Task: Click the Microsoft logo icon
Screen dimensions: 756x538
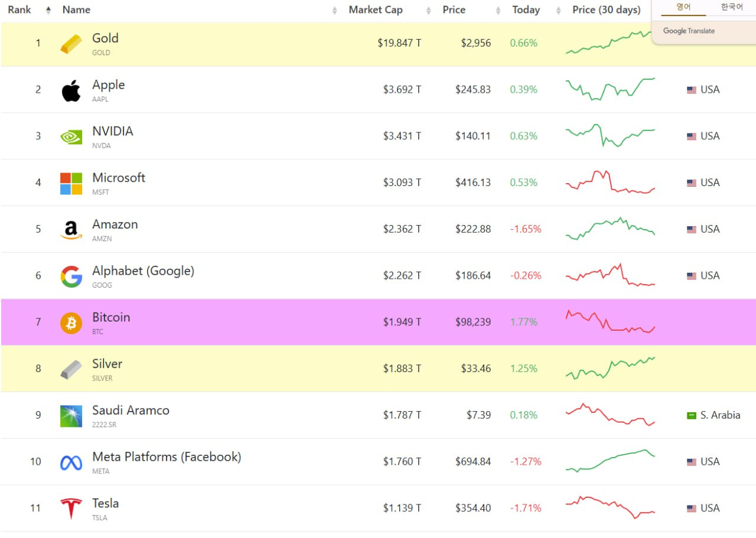Action: pos(71,184)
